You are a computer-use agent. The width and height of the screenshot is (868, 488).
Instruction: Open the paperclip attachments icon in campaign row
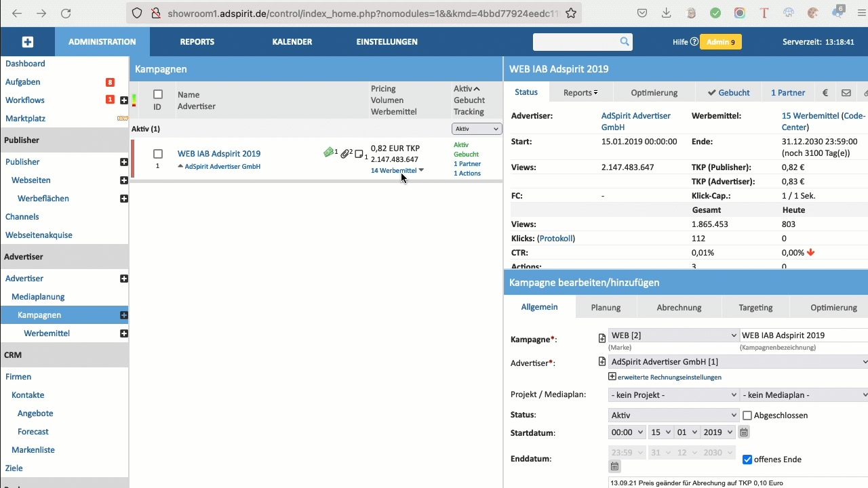pos(345,154)
